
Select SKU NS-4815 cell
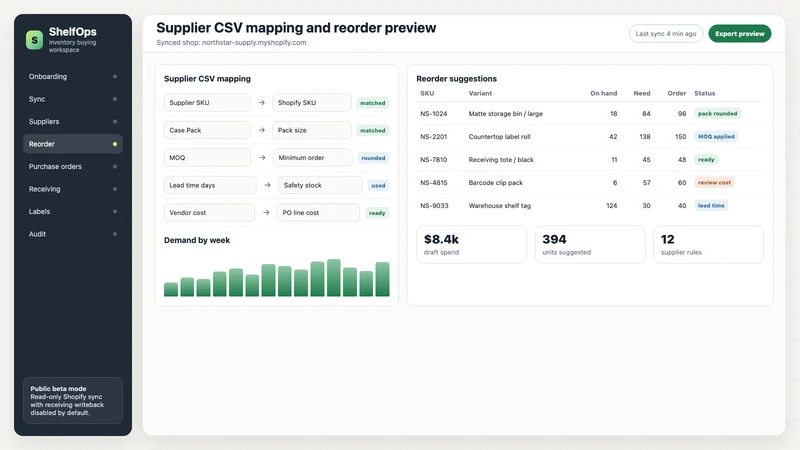click(434, 183)
